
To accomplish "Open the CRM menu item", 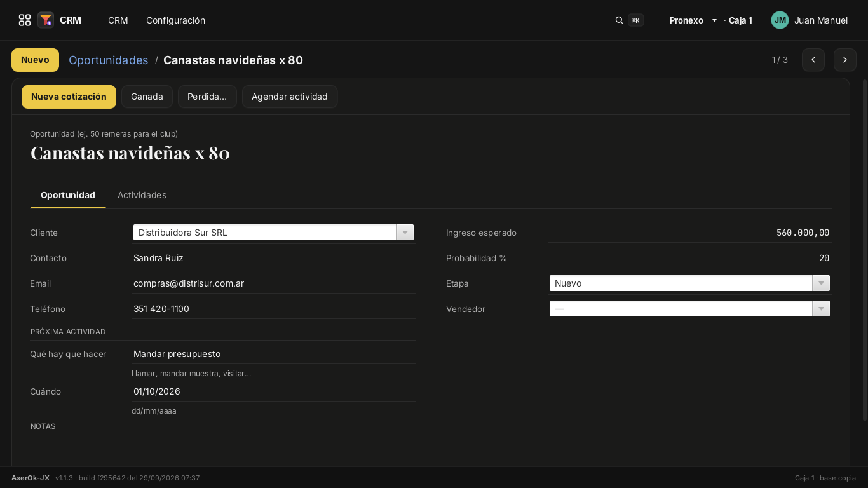I will click(118, 20).
